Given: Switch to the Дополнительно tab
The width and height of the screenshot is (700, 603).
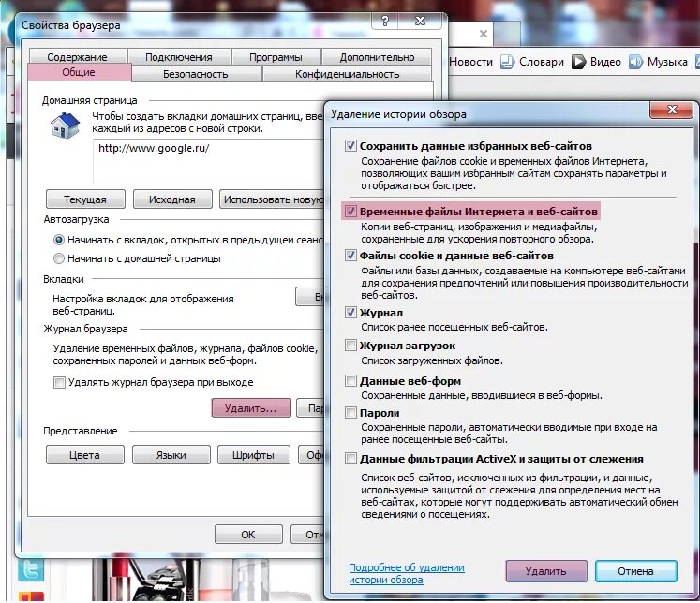Looking at the screenshot, I should (x=377, y=56).
